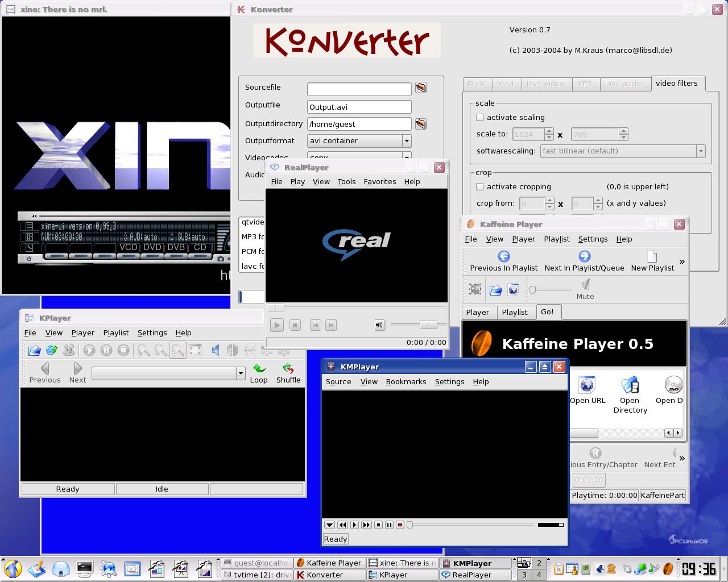728x582 pixels.
Task: Click the Loop icon in KPlayer
Action: (x=259, y=369)
